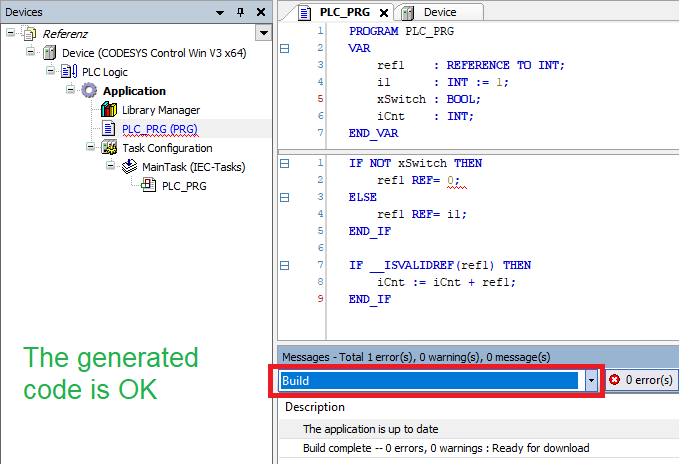Click the Device controller icon in tree
679x464 pixels.
[49, 53]
